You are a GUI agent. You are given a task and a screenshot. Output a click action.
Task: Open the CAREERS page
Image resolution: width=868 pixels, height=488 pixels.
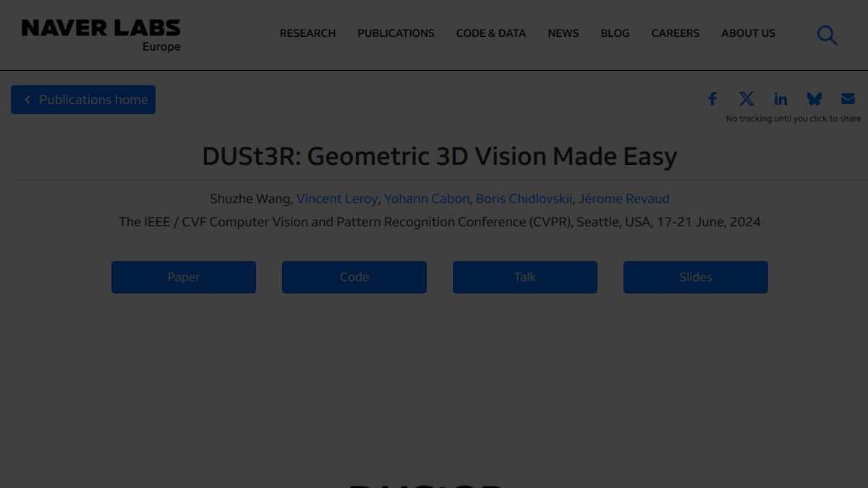(676, 33)
